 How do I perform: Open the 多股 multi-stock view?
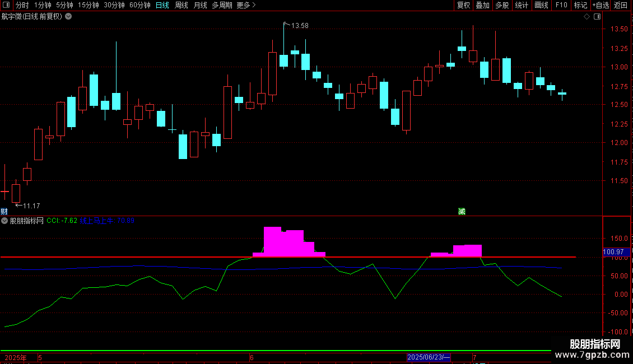tap(502, 5)
